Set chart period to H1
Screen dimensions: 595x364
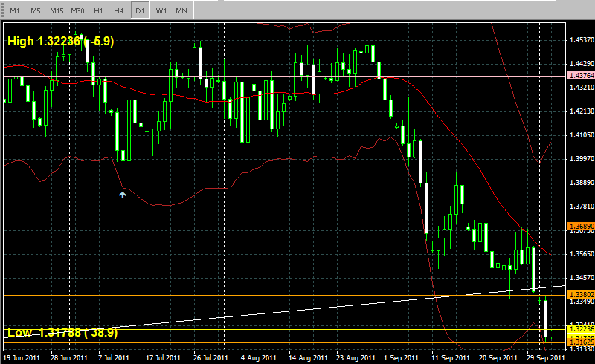[98, 10]
